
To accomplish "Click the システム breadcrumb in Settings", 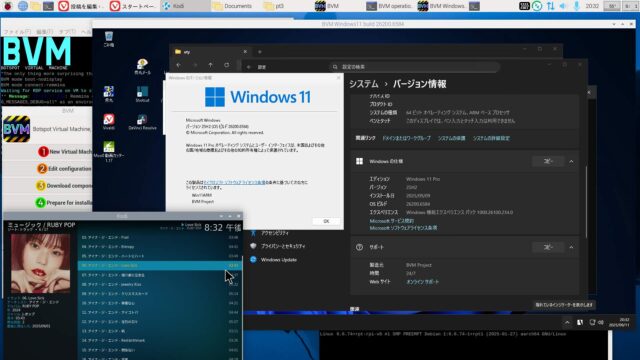I will click(363, 84).
